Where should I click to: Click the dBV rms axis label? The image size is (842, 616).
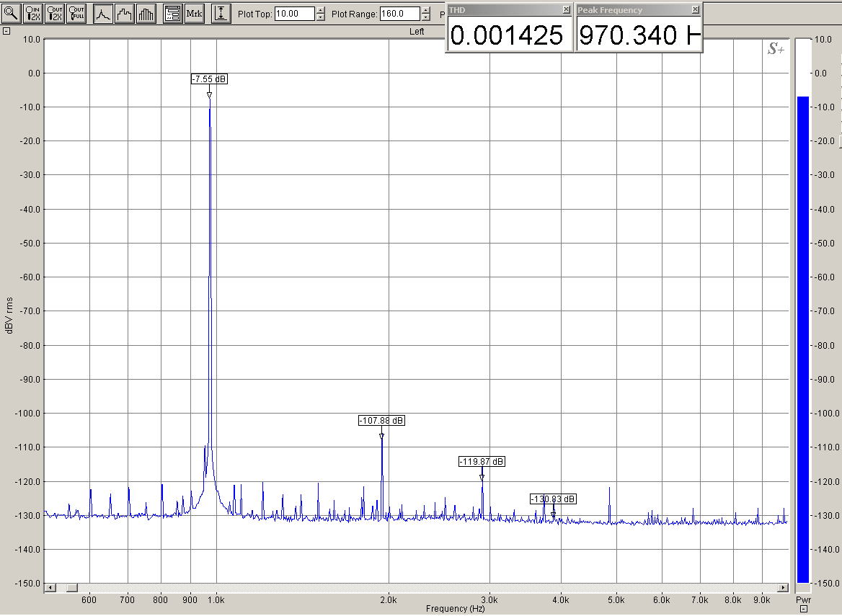(9, 315)
